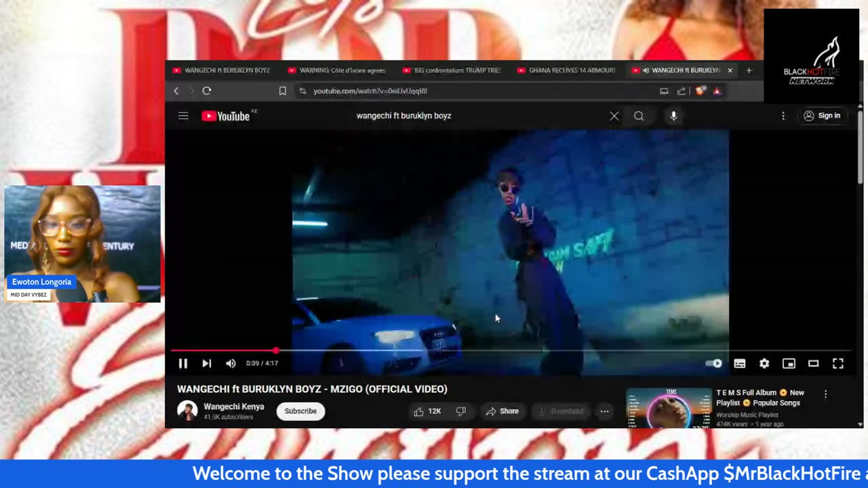Switch to WARNING: Côte d'Ivoire tab

pyautogui.click(x=337, y=70)
